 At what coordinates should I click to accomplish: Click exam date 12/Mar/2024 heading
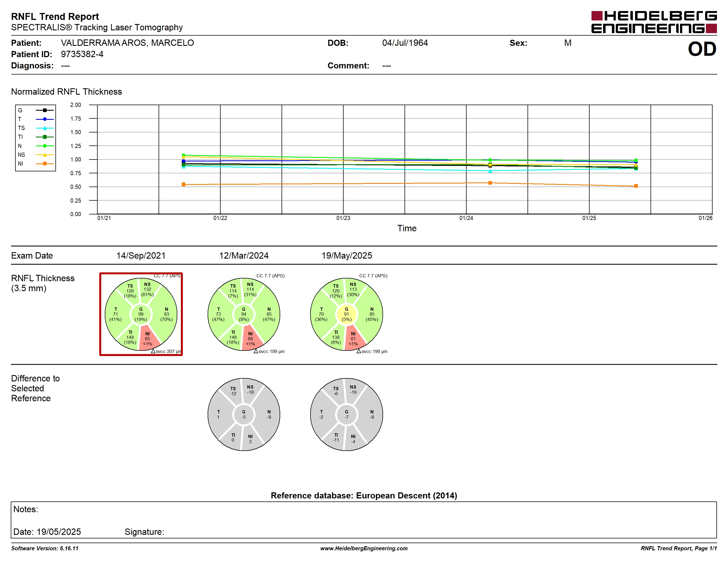pyautogui.click(x=244, y=256)
